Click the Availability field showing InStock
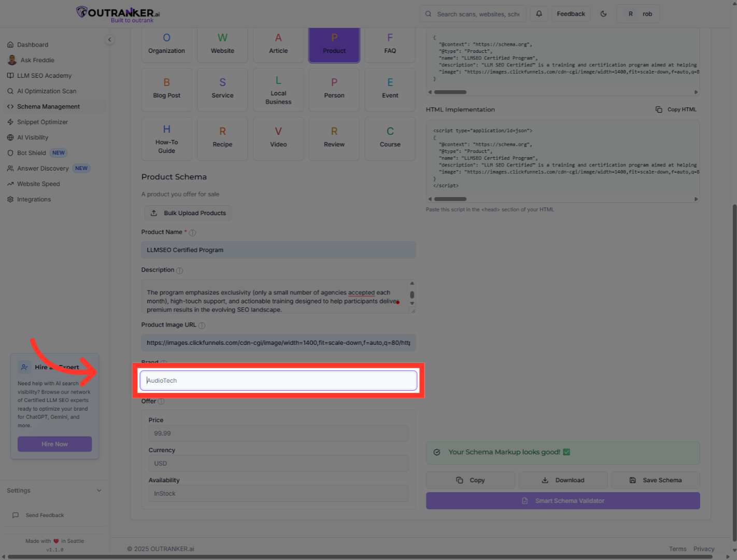 point(278,494)
